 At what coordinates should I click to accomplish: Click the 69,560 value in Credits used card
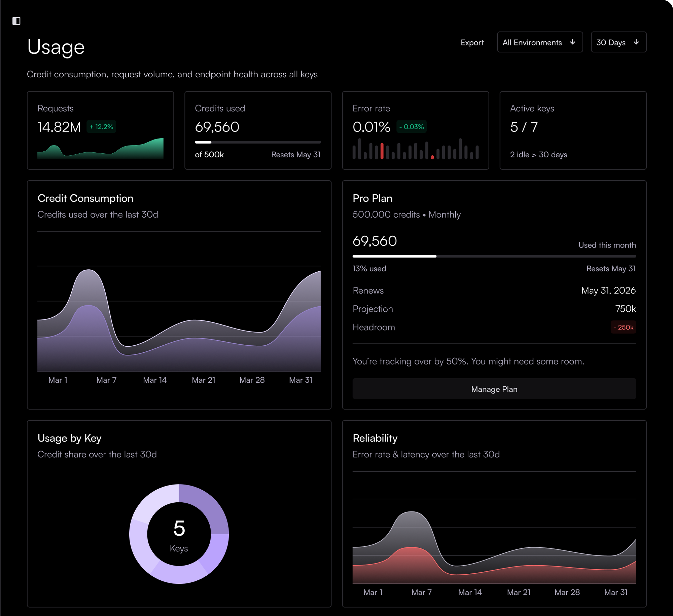[x=217, y=127]
